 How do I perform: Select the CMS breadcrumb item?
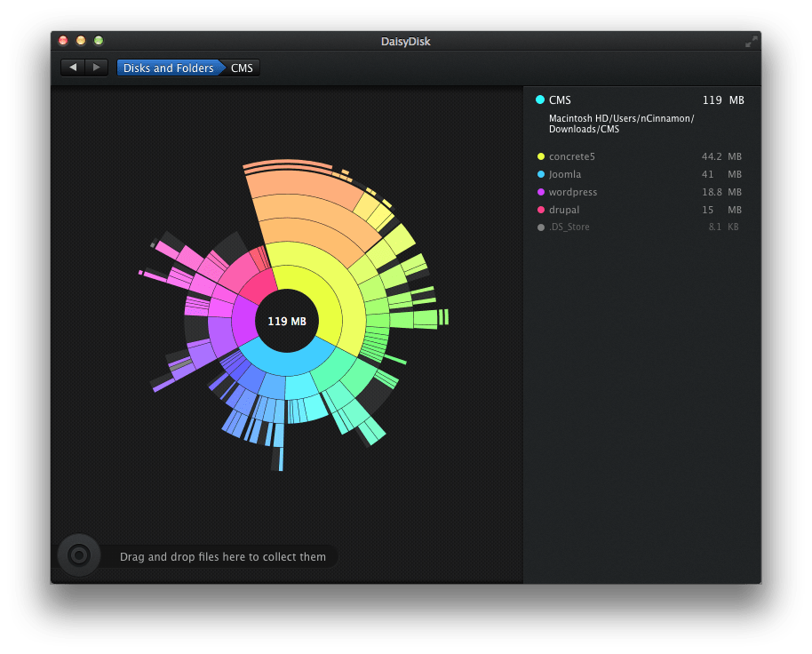click(242, 68)
